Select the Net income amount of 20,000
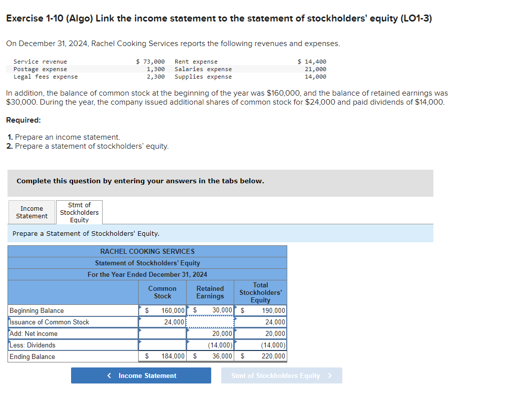The image size is (532, 399). (x=210, y=333)
